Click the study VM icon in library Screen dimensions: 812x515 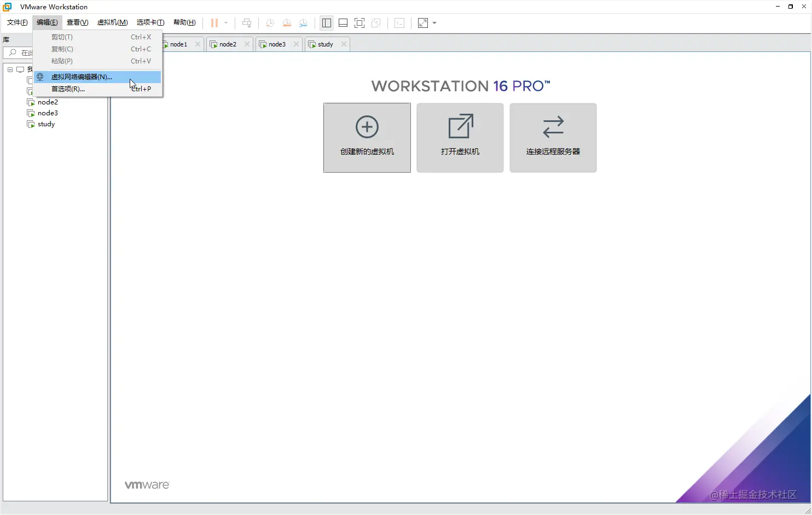tap(31, 124)
